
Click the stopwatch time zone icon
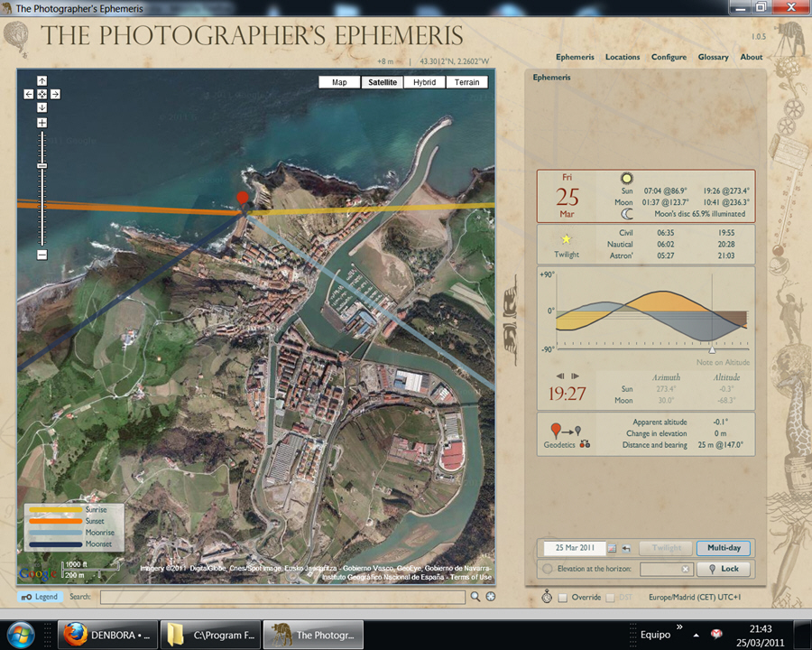547,596
